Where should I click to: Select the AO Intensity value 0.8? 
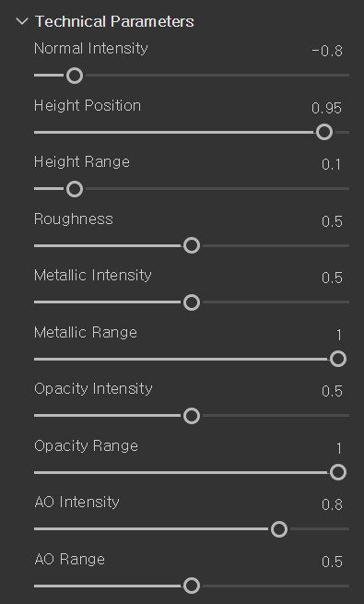[332, 504]
